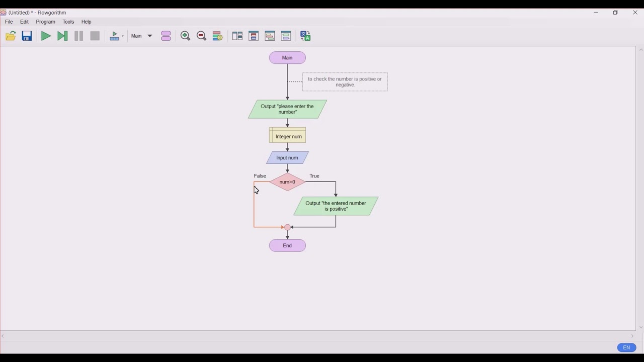Image resolution: width=644 pixels, height=362 pixels.
Task: Select the End terminal shape
Action: (287, 245)
